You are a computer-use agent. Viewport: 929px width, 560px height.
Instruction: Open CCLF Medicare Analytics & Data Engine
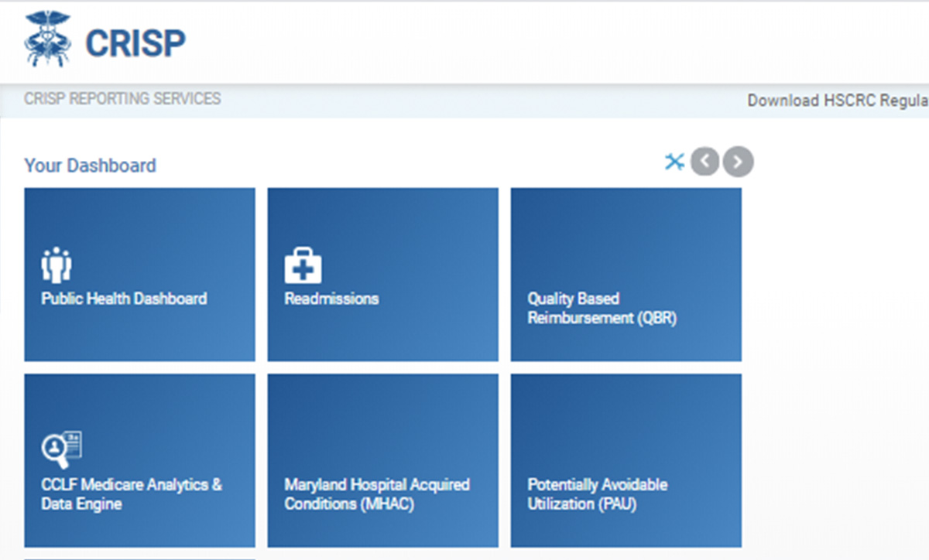point(139,461)
